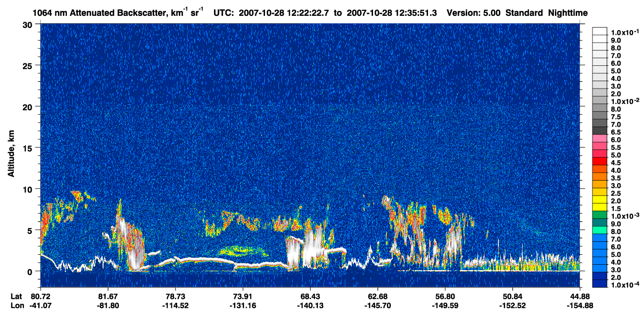Click the "Lat" row label

15,296
